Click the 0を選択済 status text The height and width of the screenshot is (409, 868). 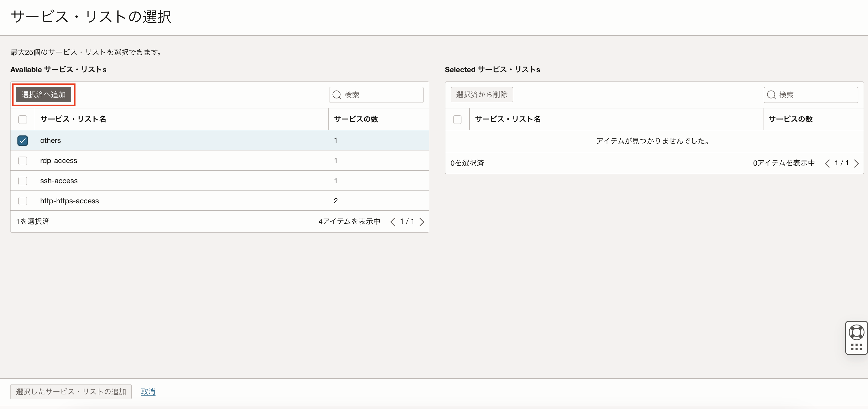(x=467, y=163)
